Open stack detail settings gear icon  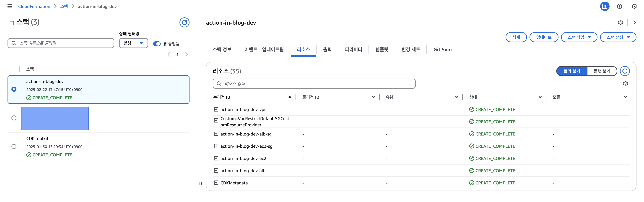(620, 23)
